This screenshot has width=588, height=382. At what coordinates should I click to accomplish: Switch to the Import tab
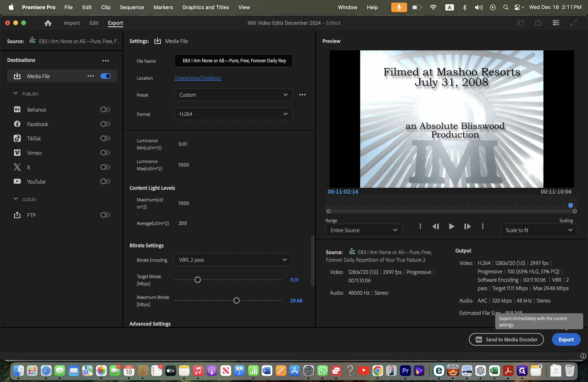tap(72, 23)
